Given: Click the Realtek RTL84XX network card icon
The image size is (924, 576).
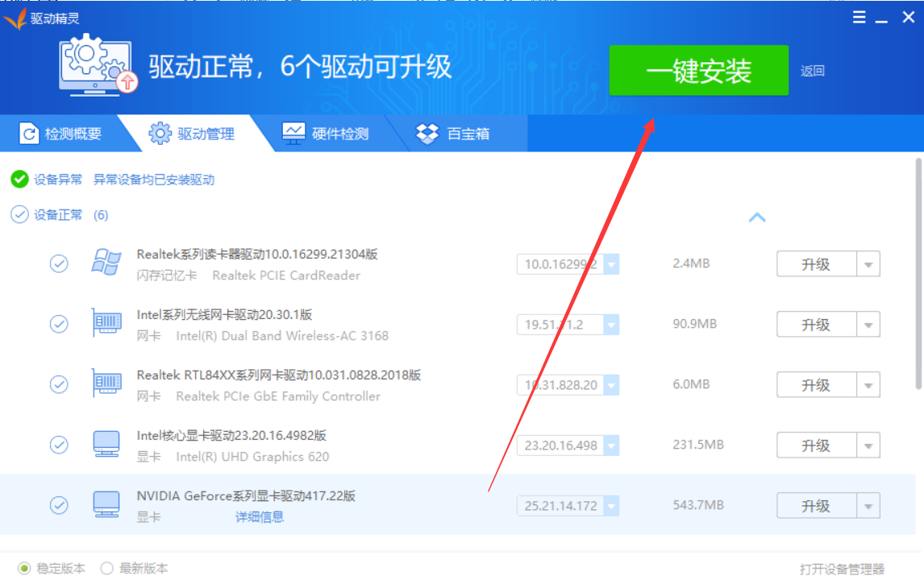Looking at the screenshot, I should pos(106,384).
